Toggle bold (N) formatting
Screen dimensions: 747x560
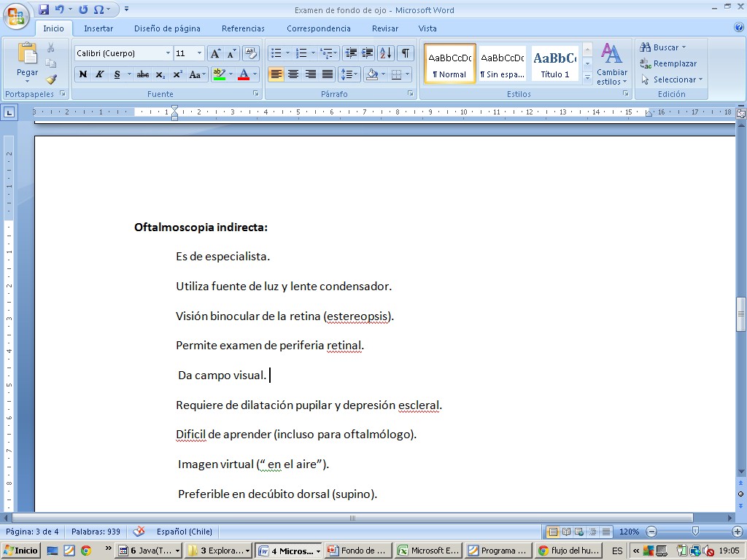82,74
